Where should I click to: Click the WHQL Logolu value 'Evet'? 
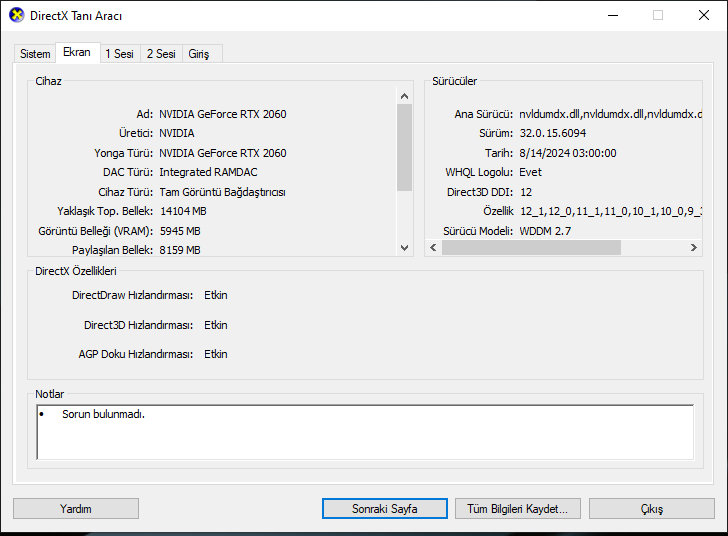[x=530, y=172]
